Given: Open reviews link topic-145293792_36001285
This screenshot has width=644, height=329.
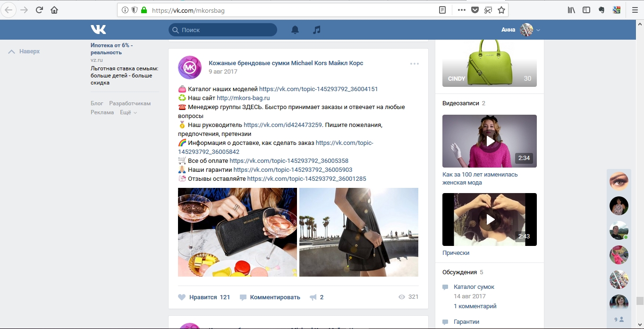Looking at the screenshot, I should (306, 178).
